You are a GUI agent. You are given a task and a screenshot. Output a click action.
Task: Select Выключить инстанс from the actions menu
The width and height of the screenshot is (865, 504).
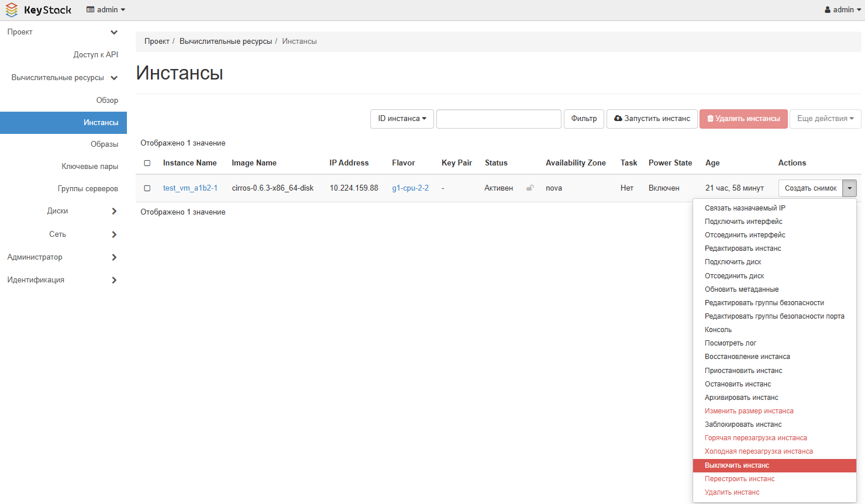pyautogui.click(x=736, y=465)
